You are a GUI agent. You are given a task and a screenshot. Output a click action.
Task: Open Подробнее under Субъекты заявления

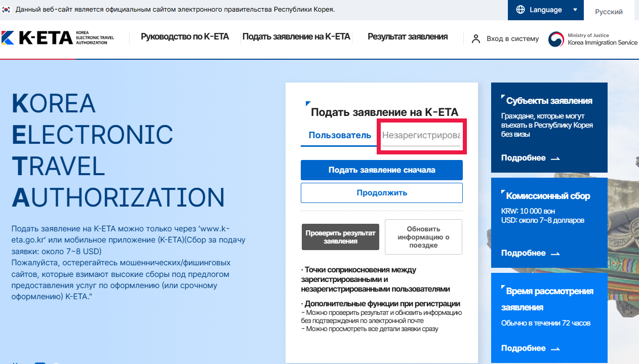pos(523,158)
